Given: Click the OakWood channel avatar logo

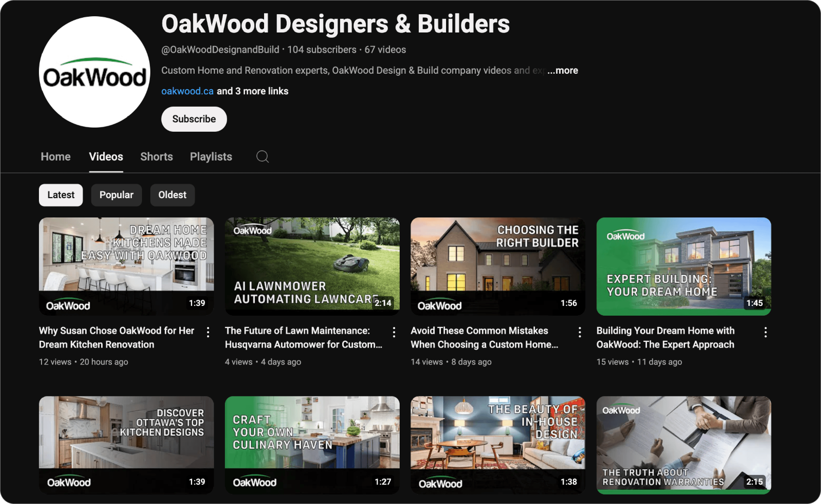Looking at the screenshot, I should pyautogui.click(x=94, y=72).
